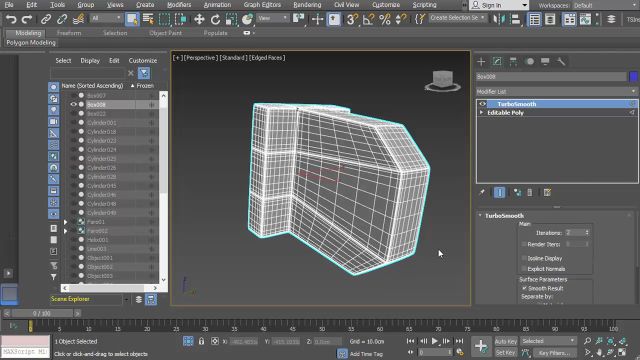This screenshot has height=360, width=640.
Task: Open the Hierarchy command panel tab
Action: [513, 62]
